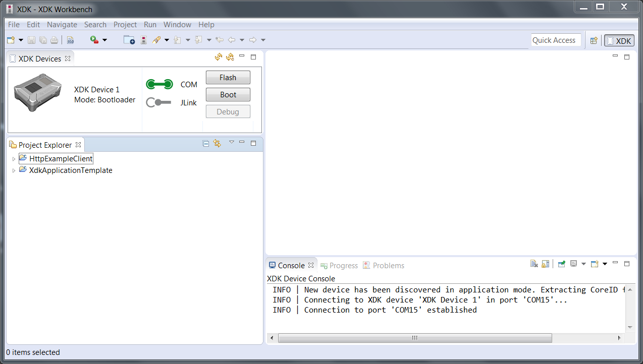Click the Save All toolbar icon
This screenshot has height=364, width=643.
coord(43,40)
